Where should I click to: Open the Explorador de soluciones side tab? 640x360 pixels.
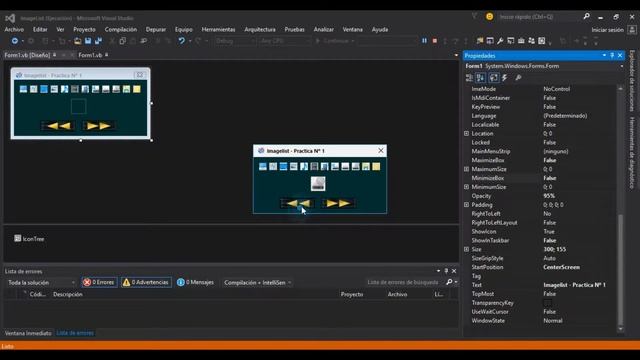(632, 81)
